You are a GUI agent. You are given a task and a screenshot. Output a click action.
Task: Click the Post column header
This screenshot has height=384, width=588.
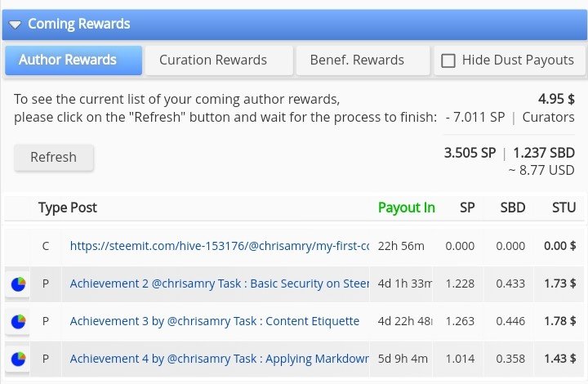point(83,208)
